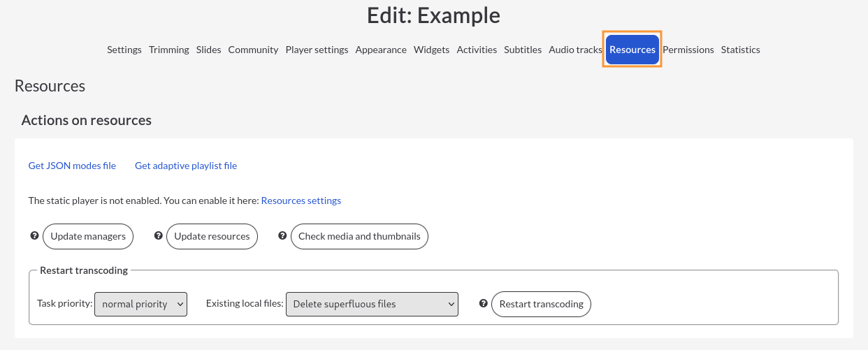This screenshot has height=350, width=868.
Task: Expand the Existing local files dropdown
Action: [372, 304]
